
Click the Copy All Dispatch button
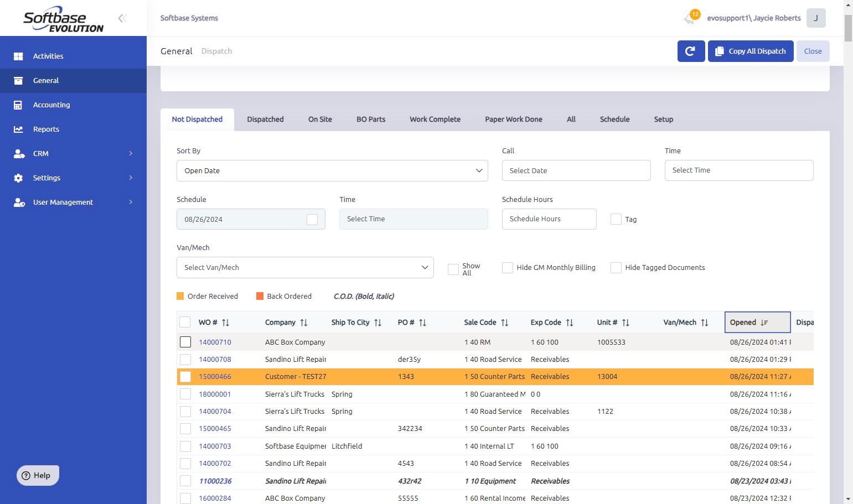(751, 51)
